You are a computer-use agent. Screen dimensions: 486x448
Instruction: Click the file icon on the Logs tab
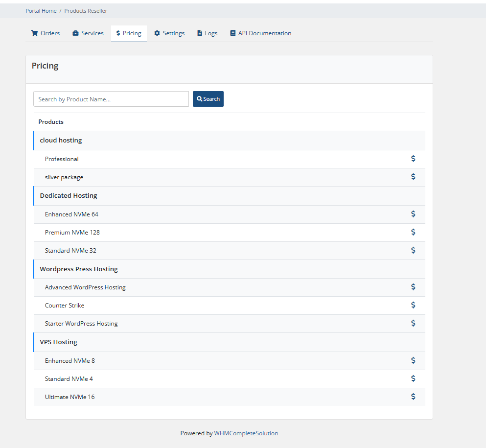pos(199,33)
